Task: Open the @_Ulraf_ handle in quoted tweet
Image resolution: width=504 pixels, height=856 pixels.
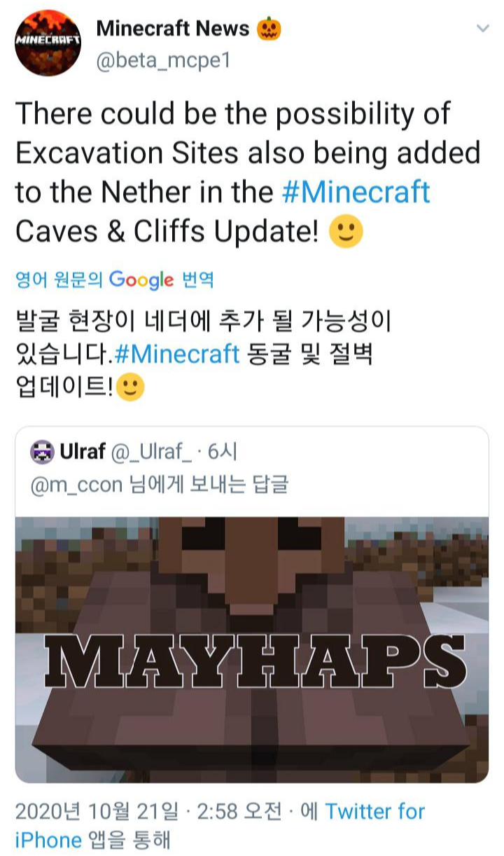Action: click(150, 453)
